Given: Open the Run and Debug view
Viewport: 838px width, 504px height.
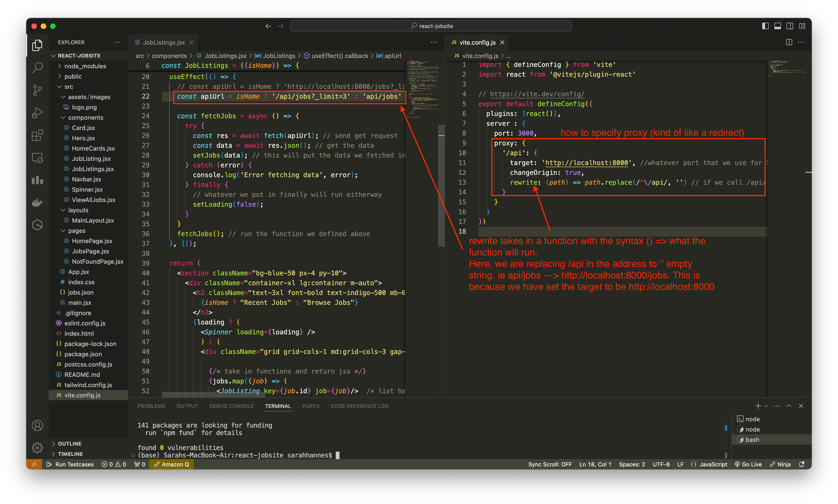Looking at the screenshot, I should tap(37, 112).
